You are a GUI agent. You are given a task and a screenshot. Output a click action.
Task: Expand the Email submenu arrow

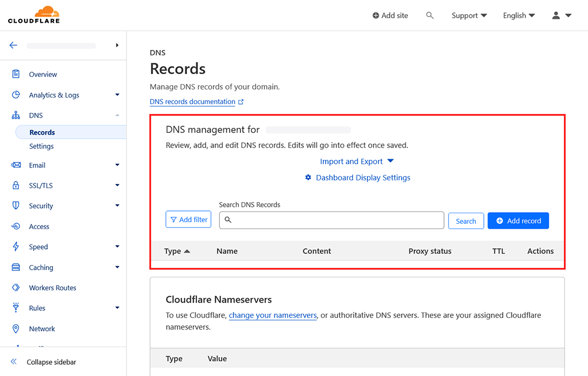click(118, 164)
